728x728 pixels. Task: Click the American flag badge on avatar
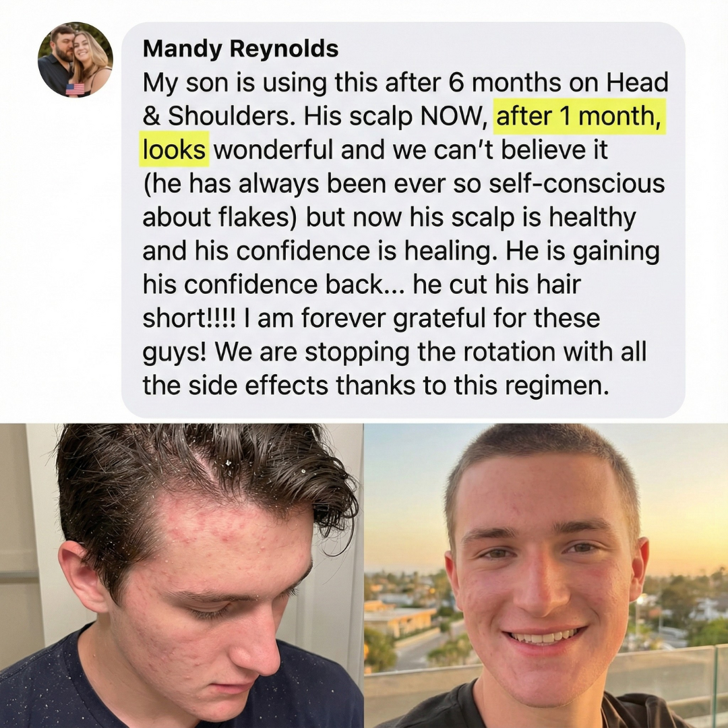click(75, 89)
